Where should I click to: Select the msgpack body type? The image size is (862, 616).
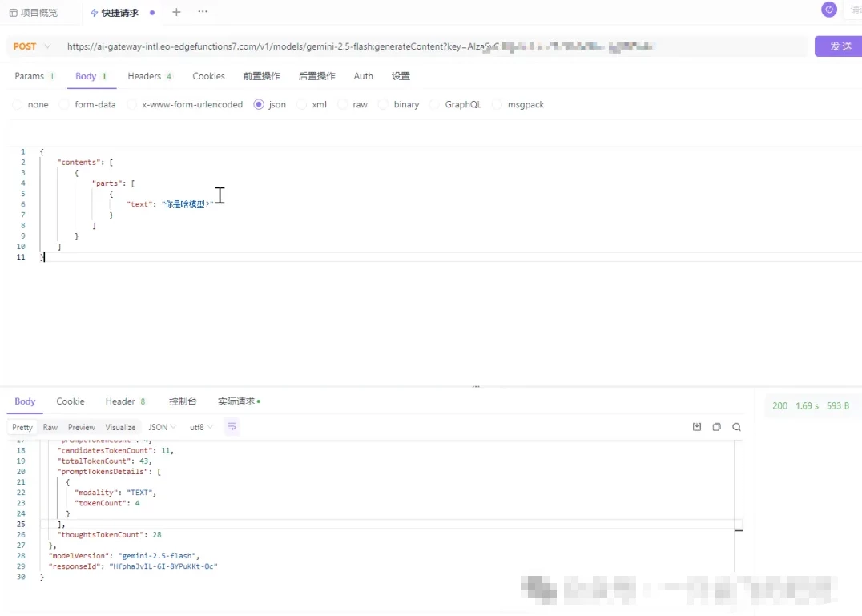coord(518,104)
